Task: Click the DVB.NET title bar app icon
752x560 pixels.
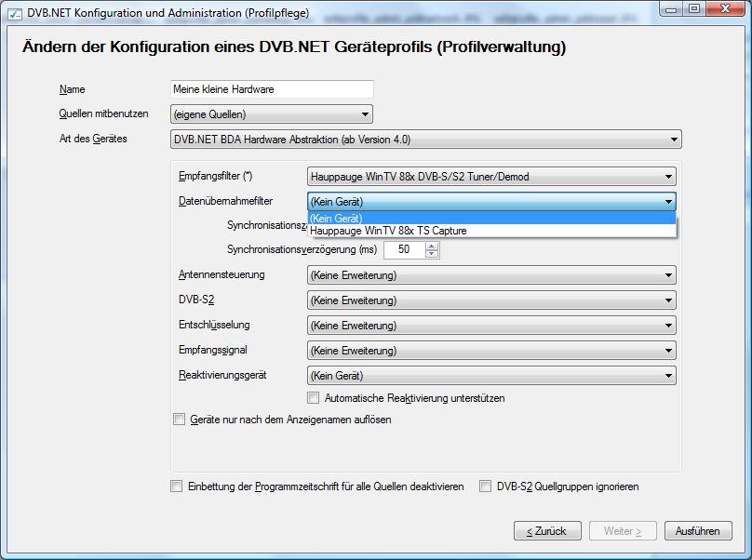Action: coord(14,14)
